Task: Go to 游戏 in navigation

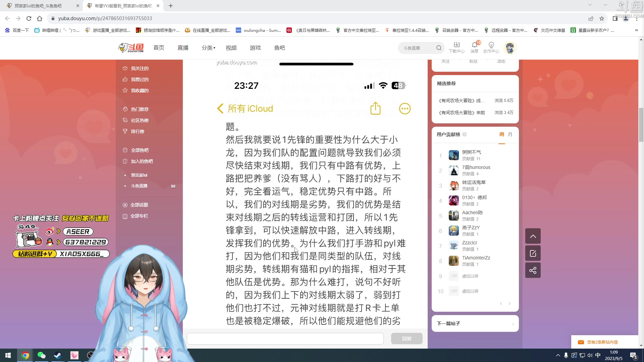Action: tap(256, 48)
